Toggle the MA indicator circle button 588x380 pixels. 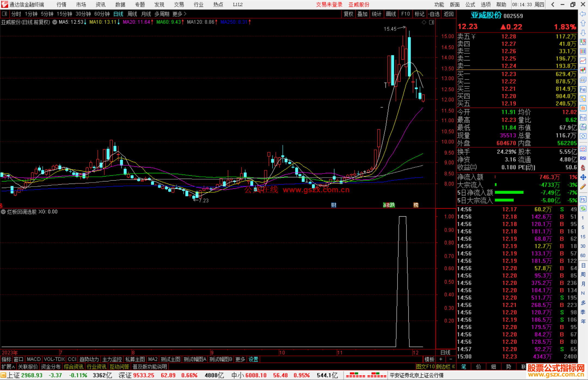coord(55,22)
